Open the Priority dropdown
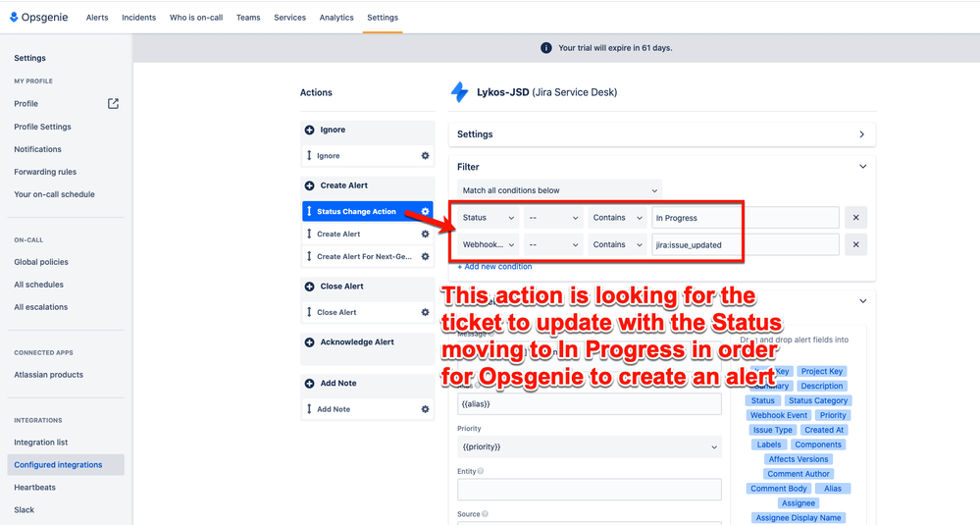Viewport: 980px width, 525px height. tap(590, 446)
